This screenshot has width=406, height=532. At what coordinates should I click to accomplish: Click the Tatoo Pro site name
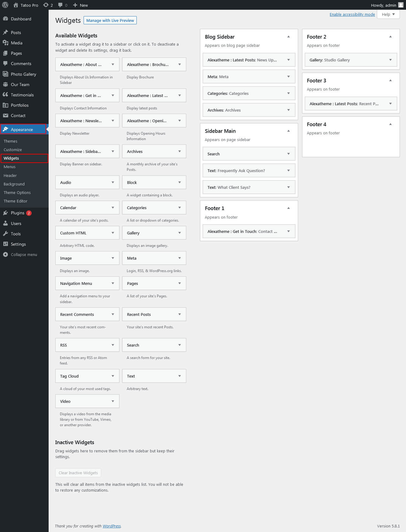tap(29, 5)
